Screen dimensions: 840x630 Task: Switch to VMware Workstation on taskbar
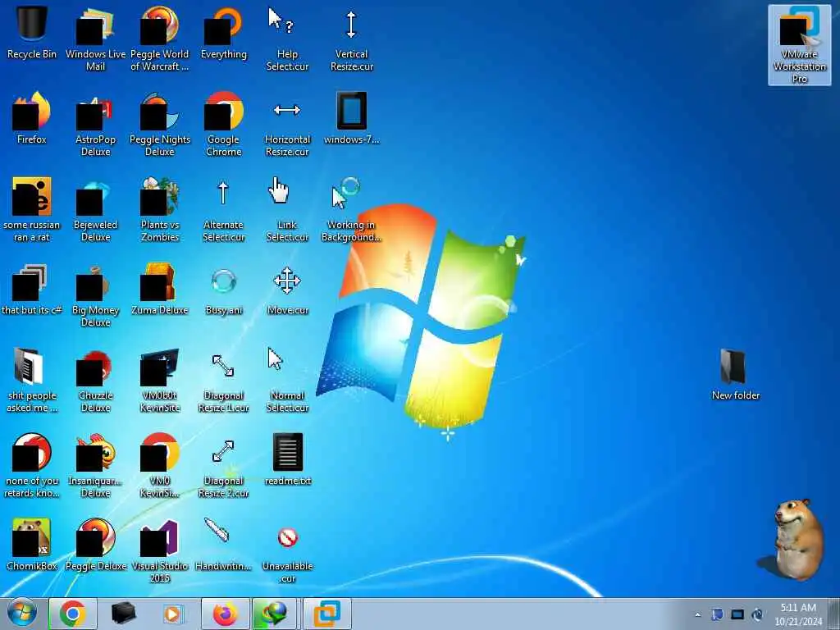point(326,614)
